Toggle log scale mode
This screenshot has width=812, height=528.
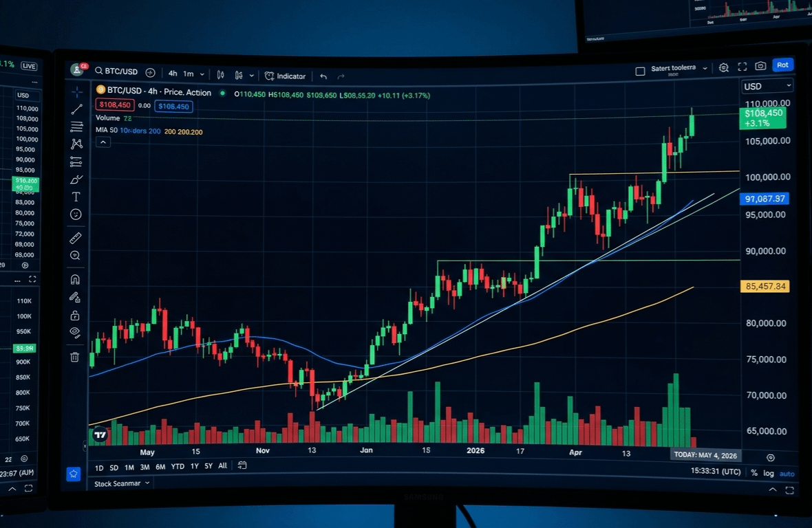[769, 473]
